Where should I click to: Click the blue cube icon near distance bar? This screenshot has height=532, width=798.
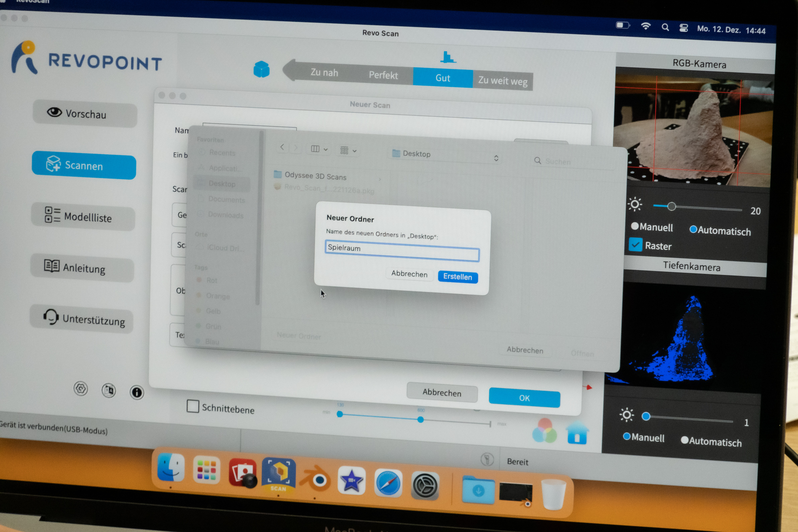point(262,69)
